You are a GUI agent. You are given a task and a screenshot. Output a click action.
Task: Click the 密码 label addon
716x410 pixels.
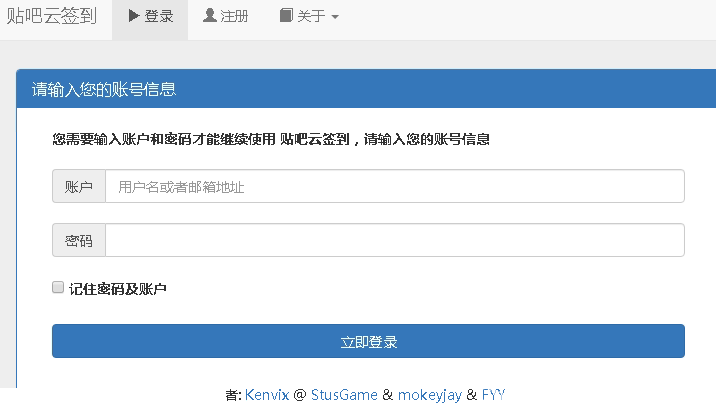pos(79,240)
